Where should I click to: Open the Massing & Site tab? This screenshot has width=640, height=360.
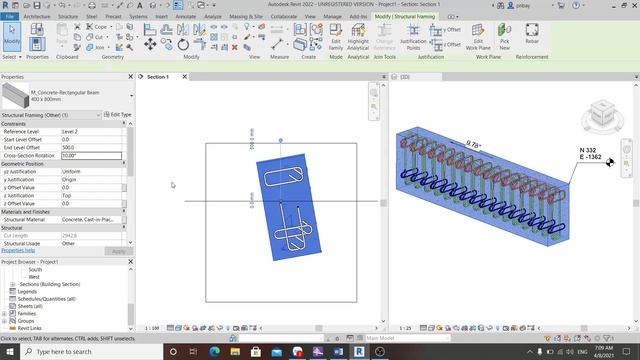tap(246, 17)
